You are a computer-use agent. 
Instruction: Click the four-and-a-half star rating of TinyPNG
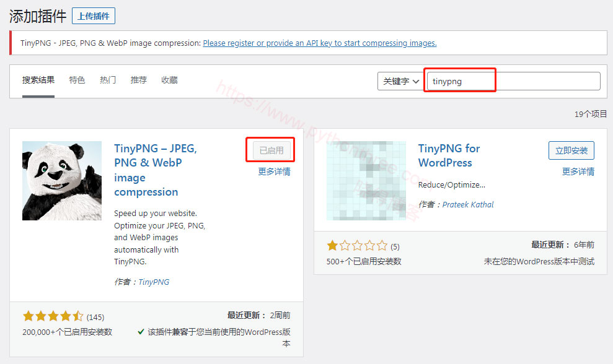[53, 316]
